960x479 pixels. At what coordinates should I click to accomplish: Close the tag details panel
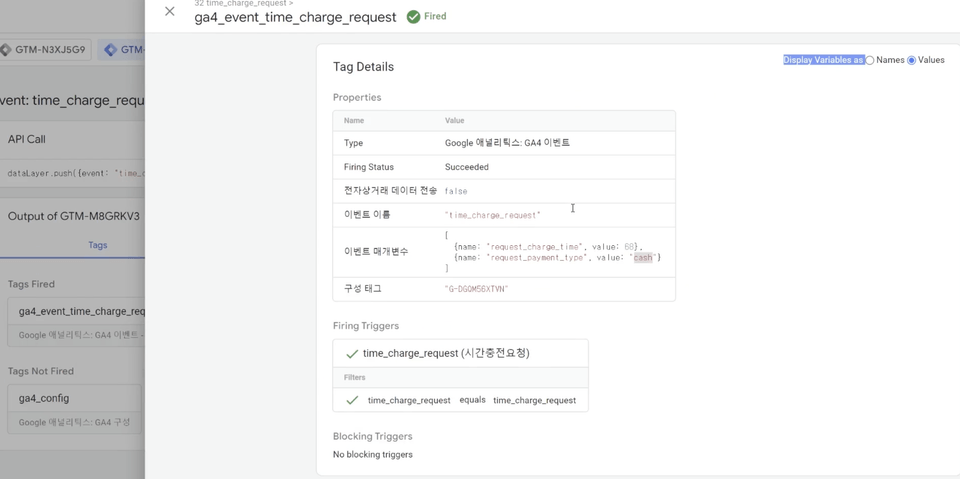coord(170,12)
